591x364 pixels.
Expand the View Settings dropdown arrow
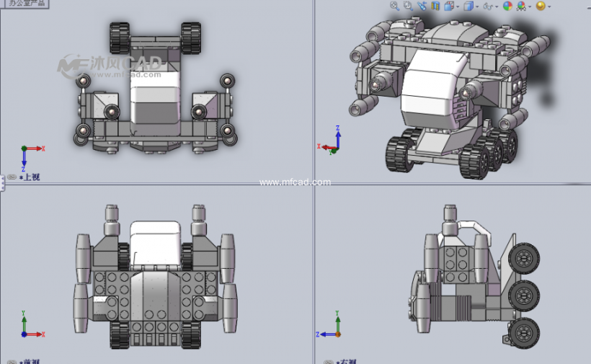click(x=549, y=6)
